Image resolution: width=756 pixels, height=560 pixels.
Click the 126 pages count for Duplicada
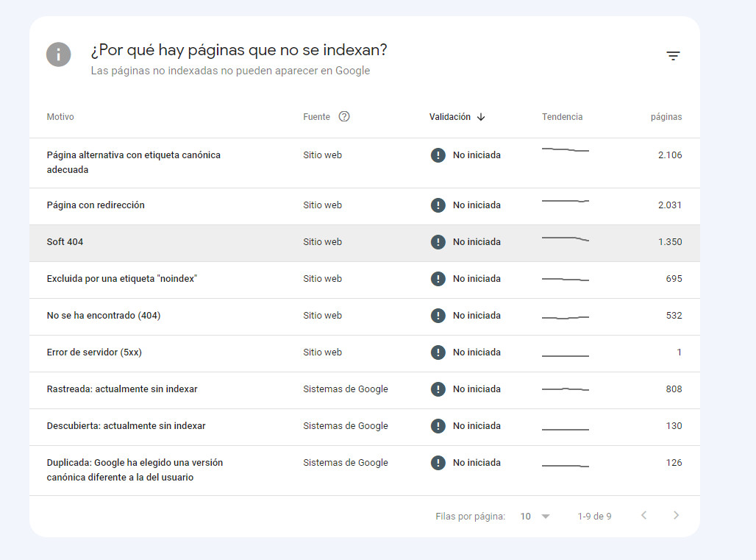point(674,463)
